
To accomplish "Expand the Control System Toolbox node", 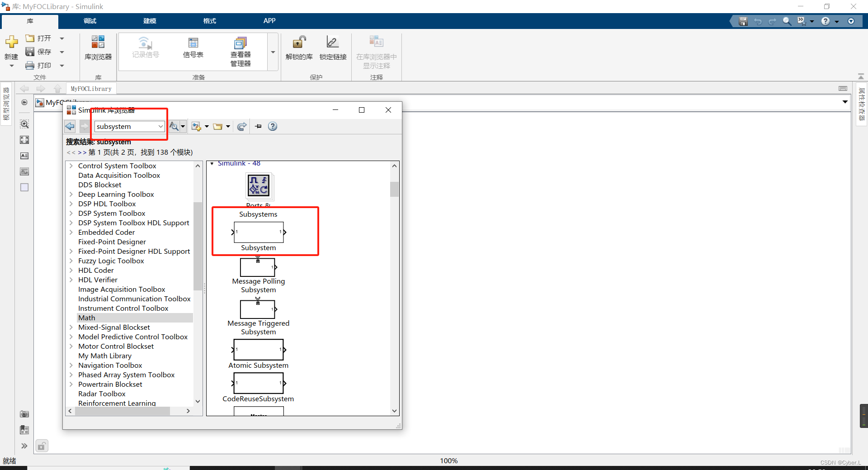I will (x=71, y=166).
